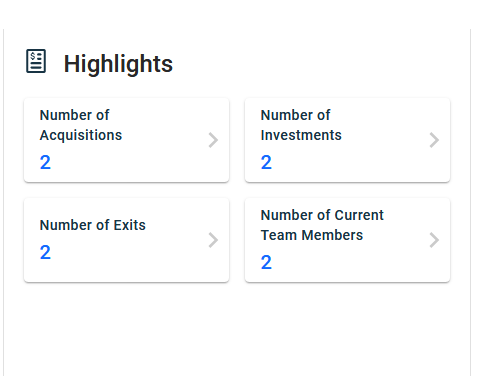Click the Highlights document icon
The height and width of the screenshot is (382, 477).
click(x=36, y=61)
